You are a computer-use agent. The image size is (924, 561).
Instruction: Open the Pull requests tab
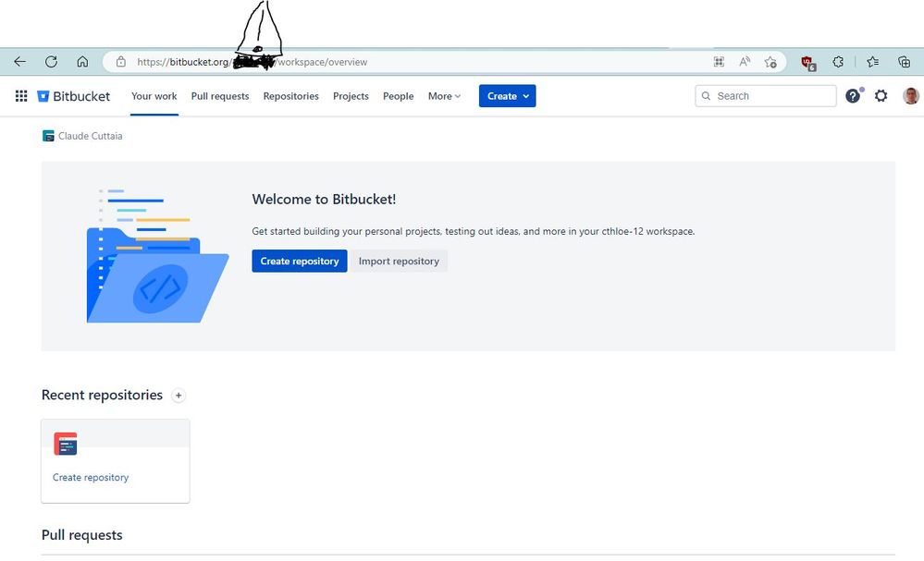coord(220,96)
